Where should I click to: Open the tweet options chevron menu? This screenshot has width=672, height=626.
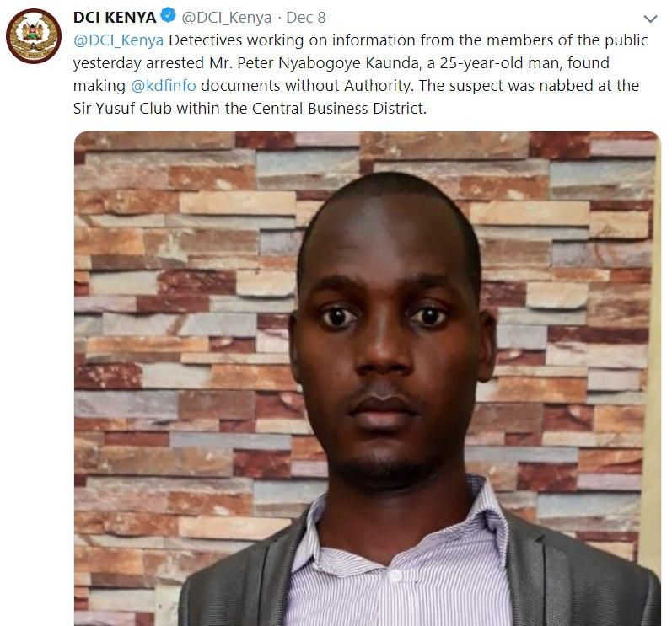click(651, 19)
